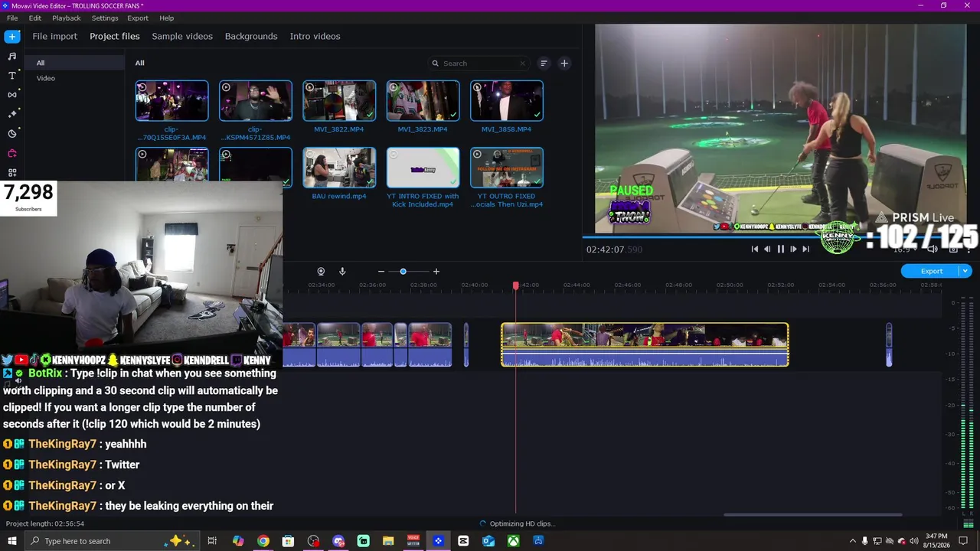The image size is (980, 551).
Task: Select the BAU rewind.mp4 thumbnail
Action: pos(339,168)
